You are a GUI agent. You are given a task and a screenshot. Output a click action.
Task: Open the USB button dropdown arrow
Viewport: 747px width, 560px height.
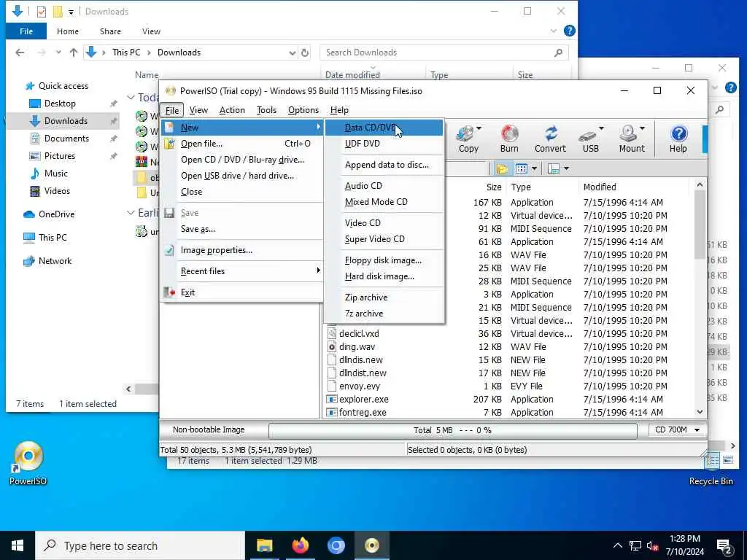[x=601, y=128]
